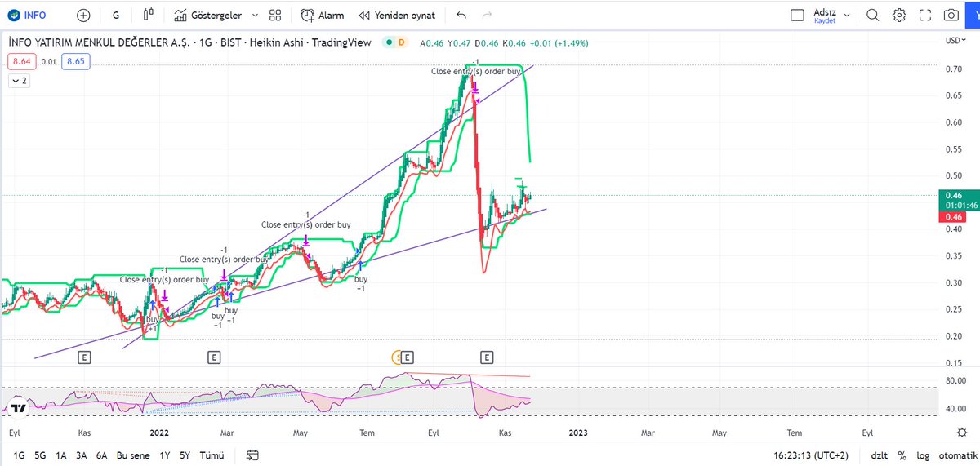Viewport: 980px width, 466px height.
Task: Select the 1A date range
Action: [60, 455]
